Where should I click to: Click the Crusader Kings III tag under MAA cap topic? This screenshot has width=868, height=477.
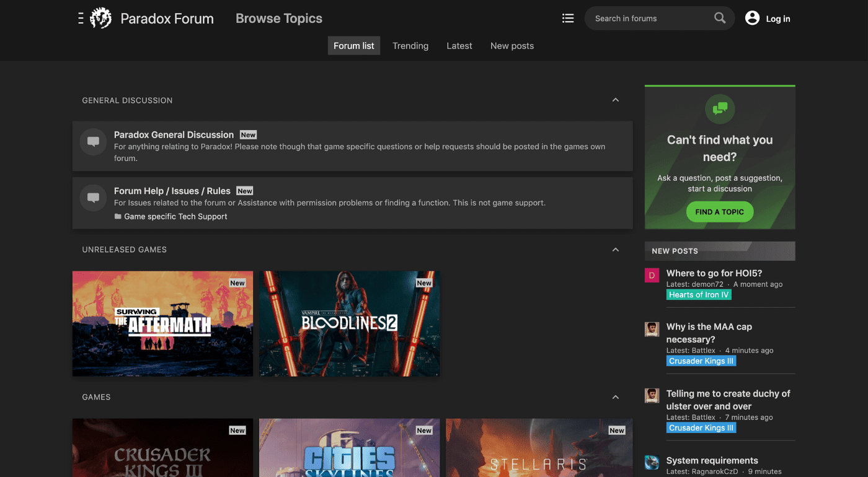[701, 361]
